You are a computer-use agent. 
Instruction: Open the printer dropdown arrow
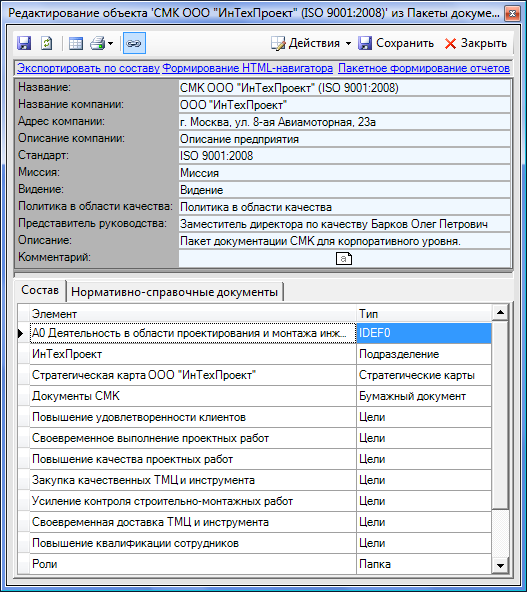(110, 44)
